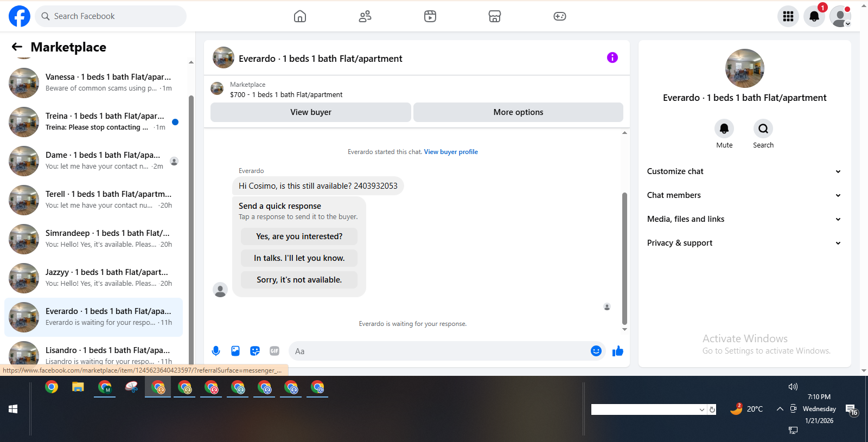The image size is (868, 442).
Task: Open the first Chrome icon on taskbar
Action: pos(52,387)
